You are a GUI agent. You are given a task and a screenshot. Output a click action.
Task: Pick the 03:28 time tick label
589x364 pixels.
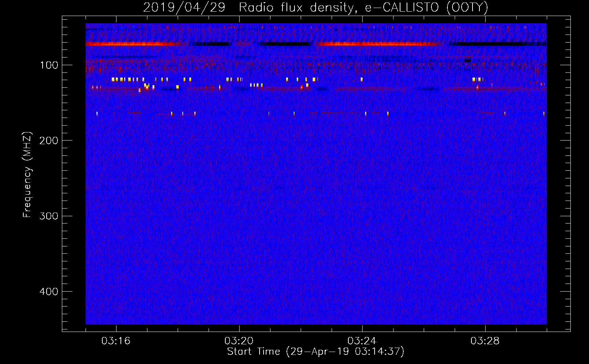[x=485, y=341]
